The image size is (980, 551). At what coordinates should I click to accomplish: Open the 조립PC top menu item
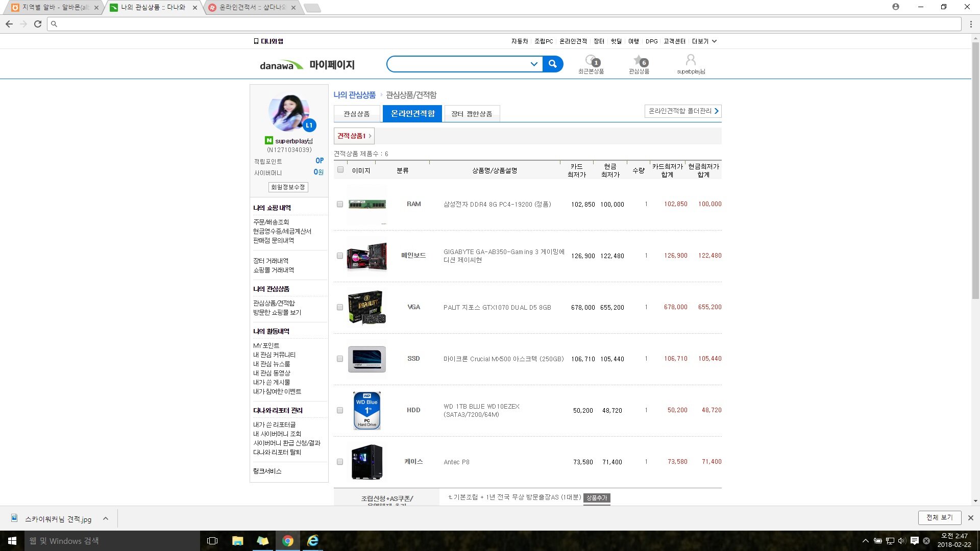(544, 41)
